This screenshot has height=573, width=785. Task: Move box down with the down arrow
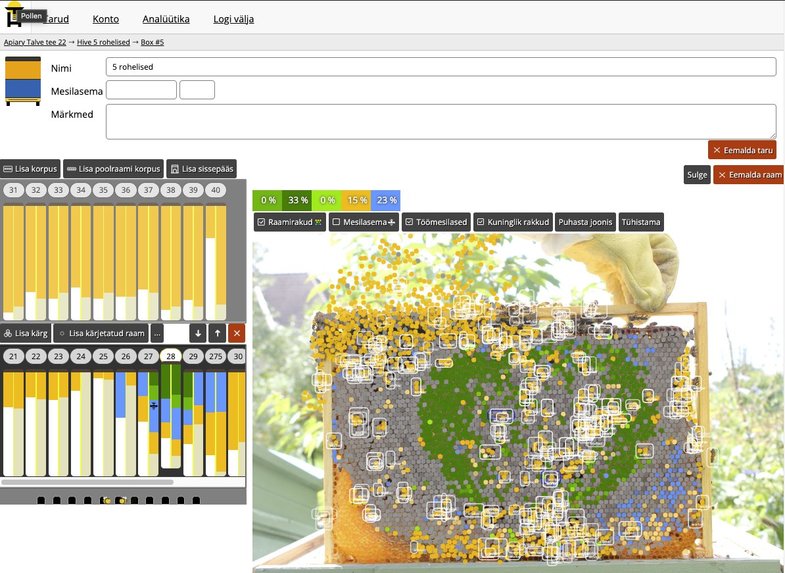[198, 333]
